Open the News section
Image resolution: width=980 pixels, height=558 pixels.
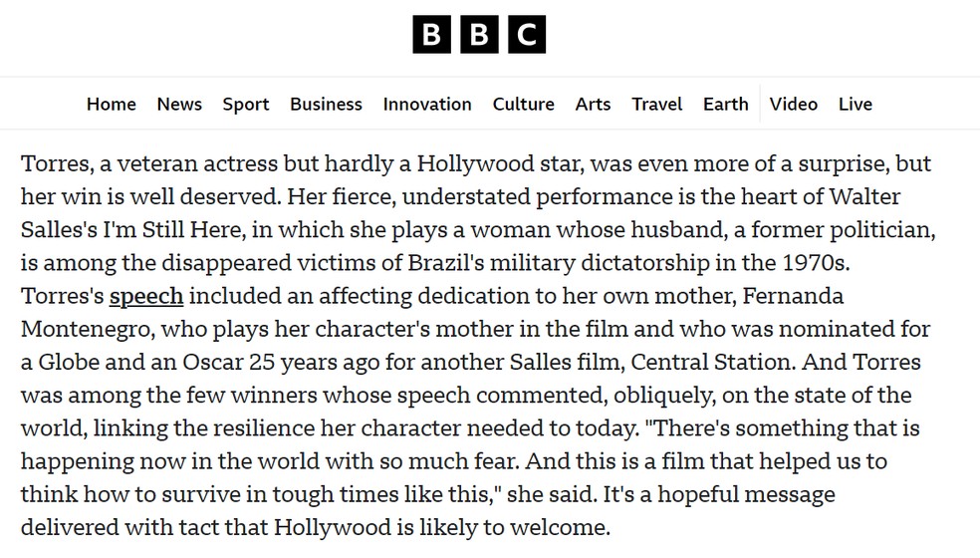[x=179, y=104]
